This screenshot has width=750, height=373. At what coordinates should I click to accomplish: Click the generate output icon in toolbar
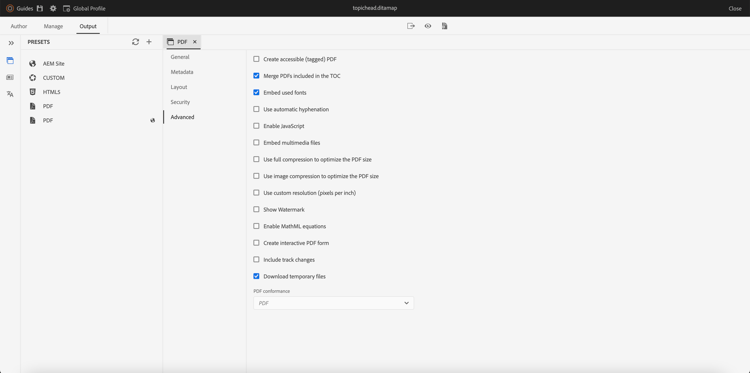click(x=410, y=26)
